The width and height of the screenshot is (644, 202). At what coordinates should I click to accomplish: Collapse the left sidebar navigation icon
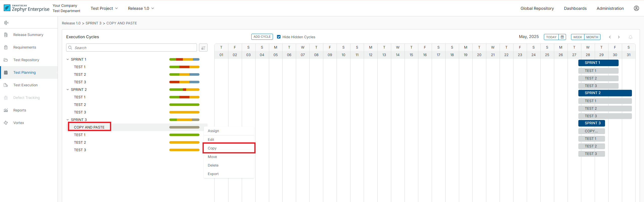click(6, 23)
